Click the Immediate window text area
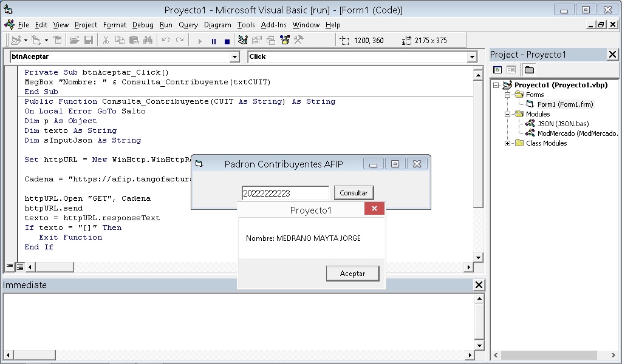Viewport: 622px width, 364px height. tap(239, 322)
